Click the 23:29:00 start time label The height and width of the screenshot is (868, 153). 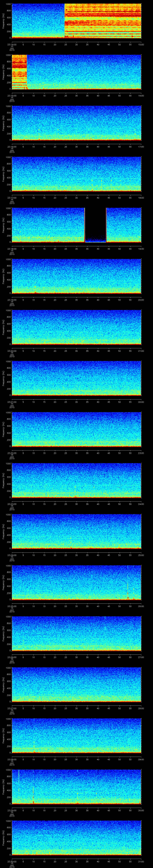(x=12, y=810)
